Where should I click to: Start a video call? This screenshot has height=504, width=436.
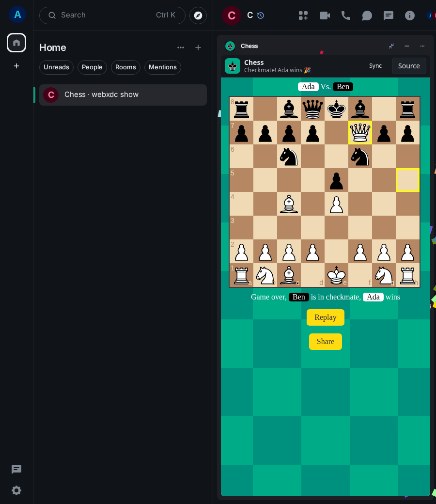325,16
